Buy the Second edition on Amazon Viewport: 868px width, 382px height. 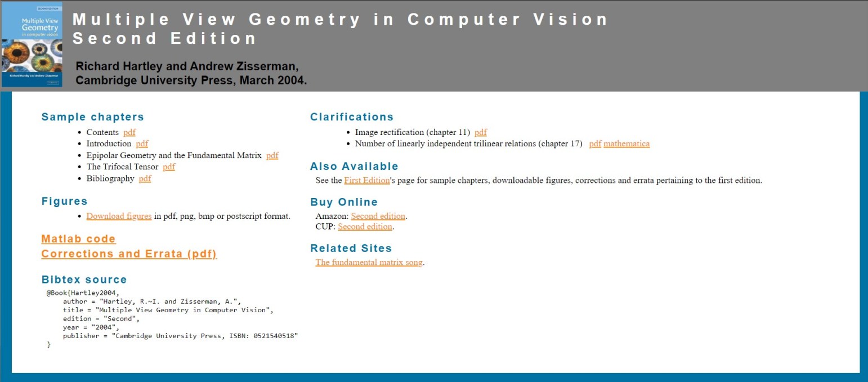[378, 216]
